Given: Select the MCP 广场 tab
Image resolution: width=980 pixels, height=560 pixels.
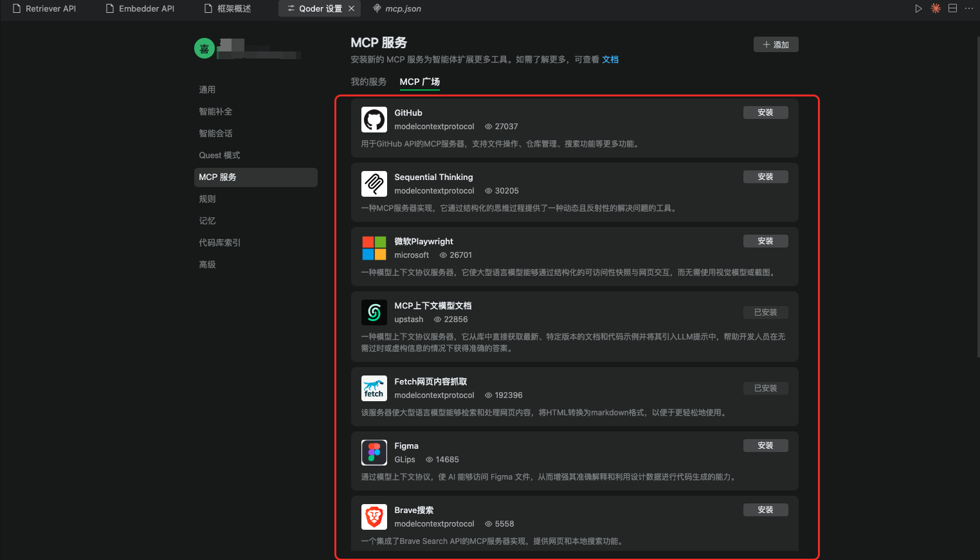Looking at the screenshot, I should click(419, 82).
